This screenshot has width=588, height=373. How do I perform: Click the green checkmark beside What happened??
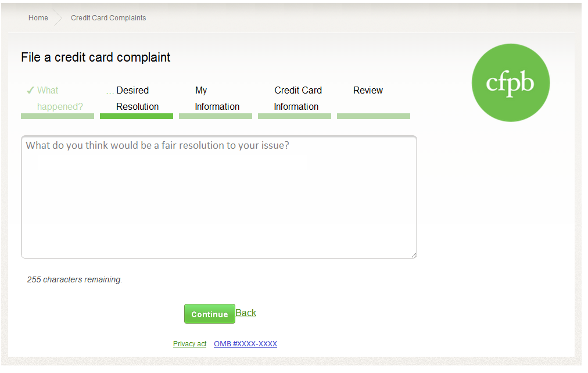30,90
